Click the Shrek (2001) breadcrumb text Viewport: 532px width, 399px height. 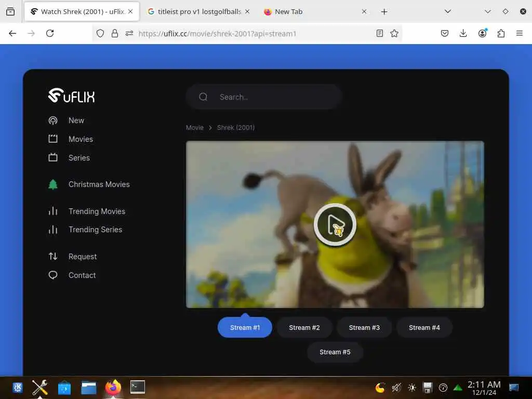click(x=236, y=128)
